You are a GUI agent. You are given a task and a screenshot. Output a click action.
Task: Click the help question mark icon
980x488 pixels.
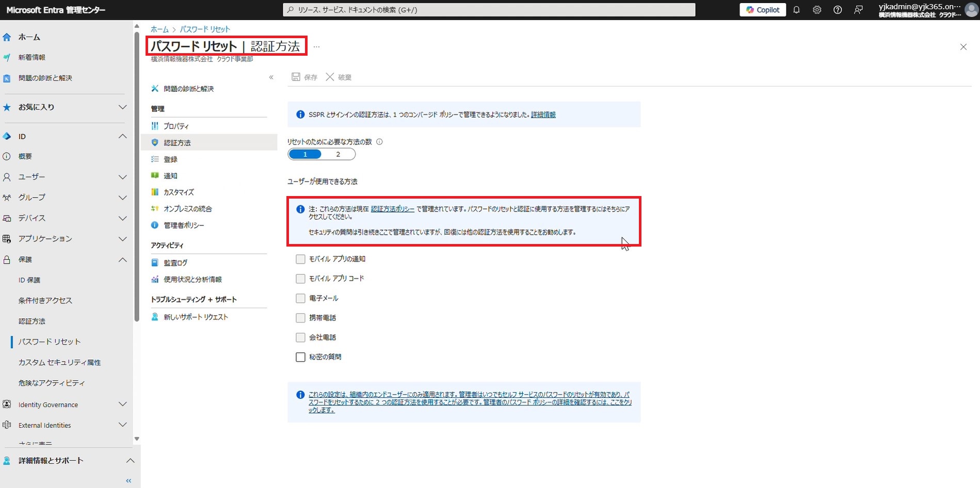[838, 10]
